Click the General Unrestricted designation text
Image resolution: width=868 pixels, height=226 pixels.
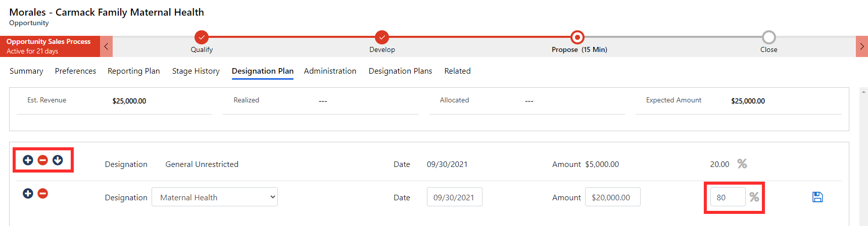pos(202,164)
